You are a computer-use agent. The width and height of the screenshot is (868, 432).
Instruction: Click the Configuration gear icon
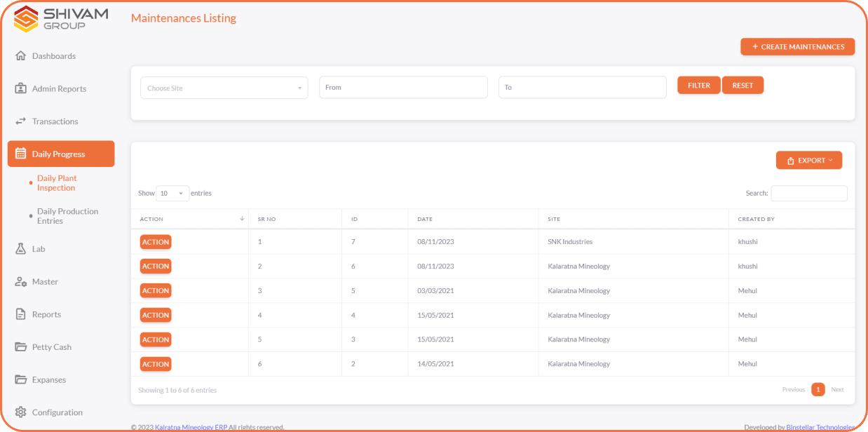click(20, 412)
